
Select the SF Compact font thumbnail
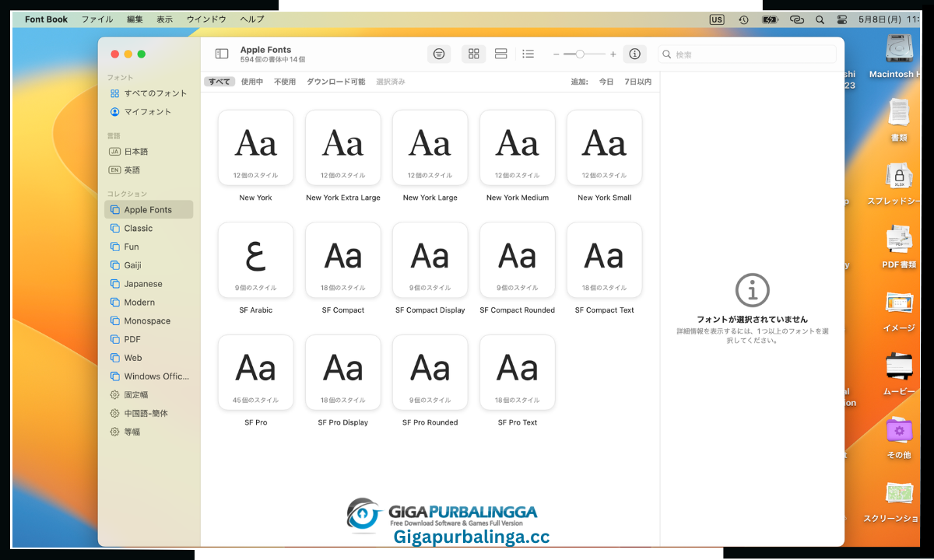[x=343, y=261]
